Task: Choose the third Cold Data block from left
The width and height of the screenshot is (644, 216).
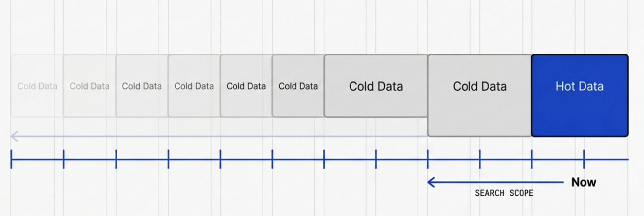Action: tap(142, 86)
